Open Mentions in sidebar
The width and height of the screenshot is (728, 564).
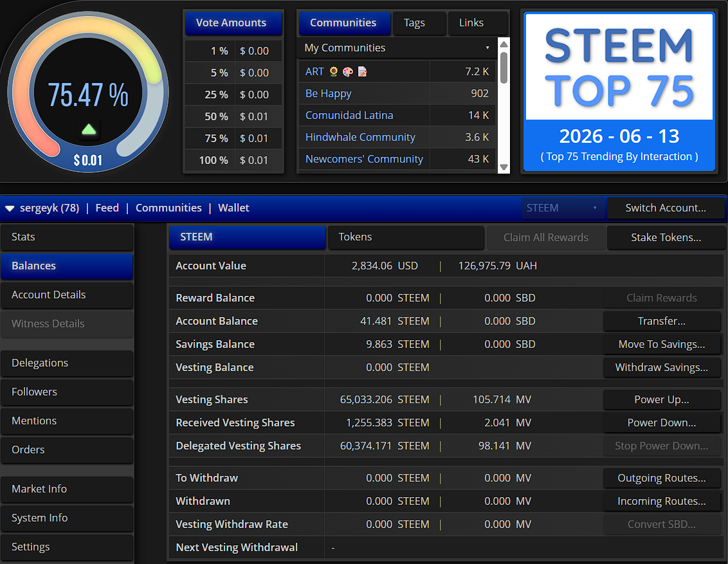(67, 421)
